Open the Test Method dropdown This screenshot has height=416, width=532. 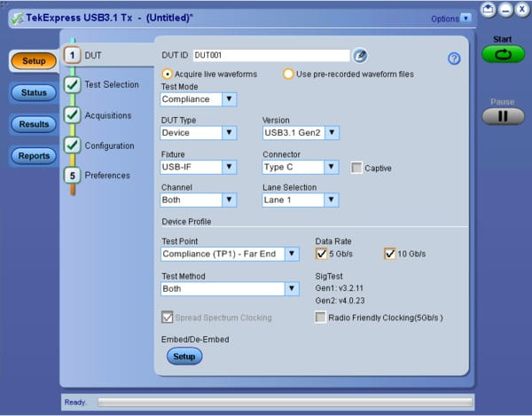pyautogui.click(x=292, y=289)
